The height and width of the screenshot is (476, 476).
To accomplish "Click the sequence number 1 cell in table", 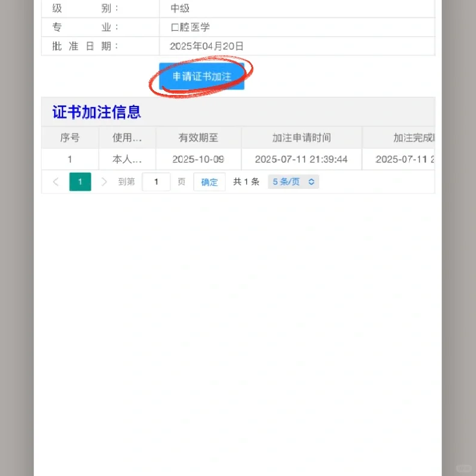I will [x=70, y=159].
